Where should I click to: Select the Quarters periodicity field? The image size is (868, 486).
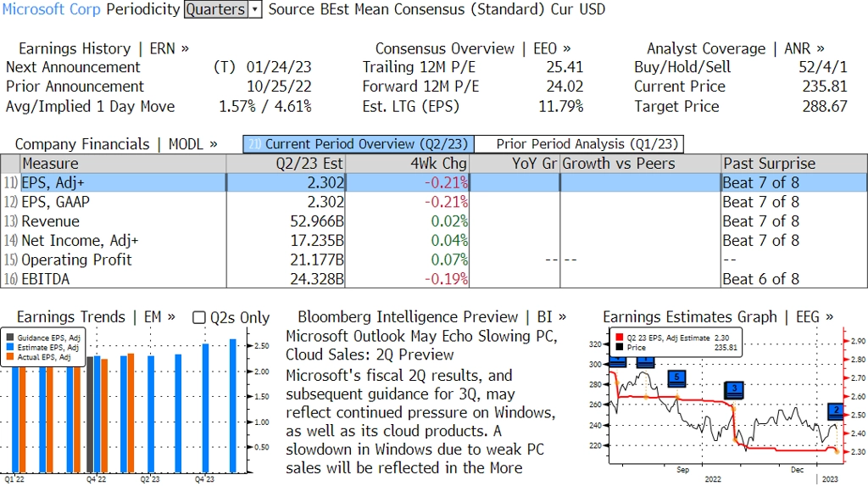pyautogui.click(x=216, y=9)
